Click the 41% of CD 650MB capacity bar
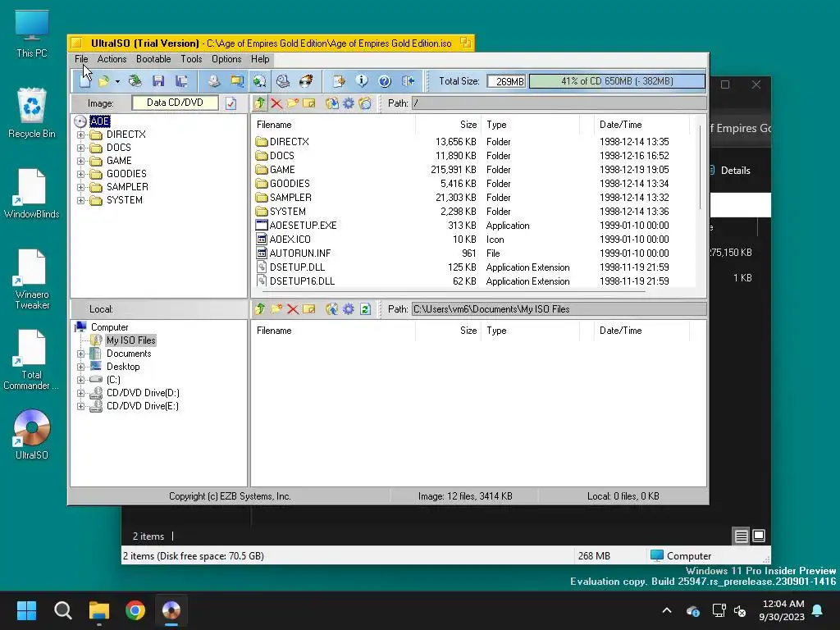The width and height of the screenshot is (840, 630). [x=617, y=81]
